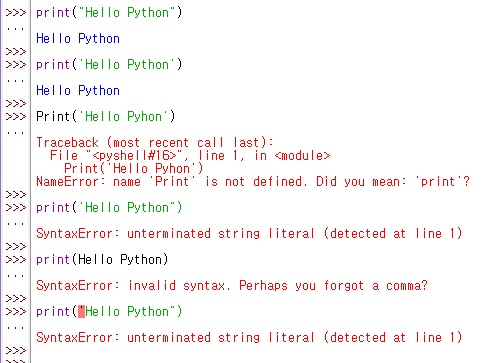The width and height of the screenshot is (489, 363).
Task: Click the <module> text in the traceback
Action: click(302, 156)
